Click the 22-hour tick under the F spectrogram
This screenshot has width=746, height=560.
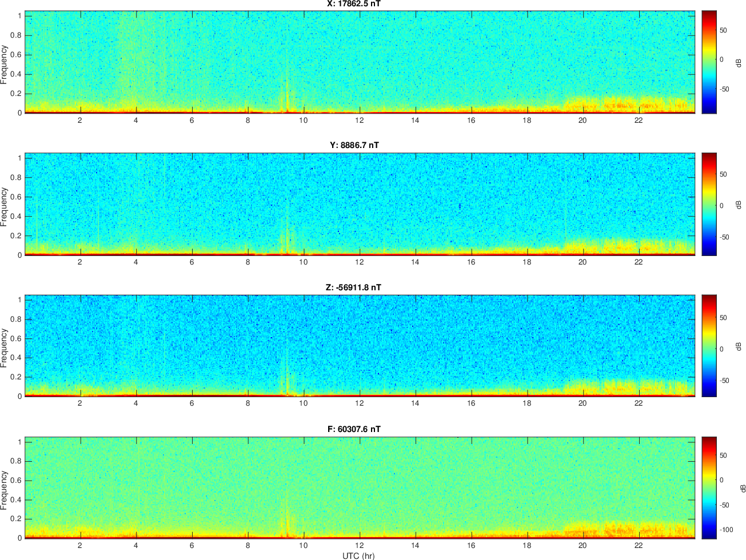coord(639,545)
